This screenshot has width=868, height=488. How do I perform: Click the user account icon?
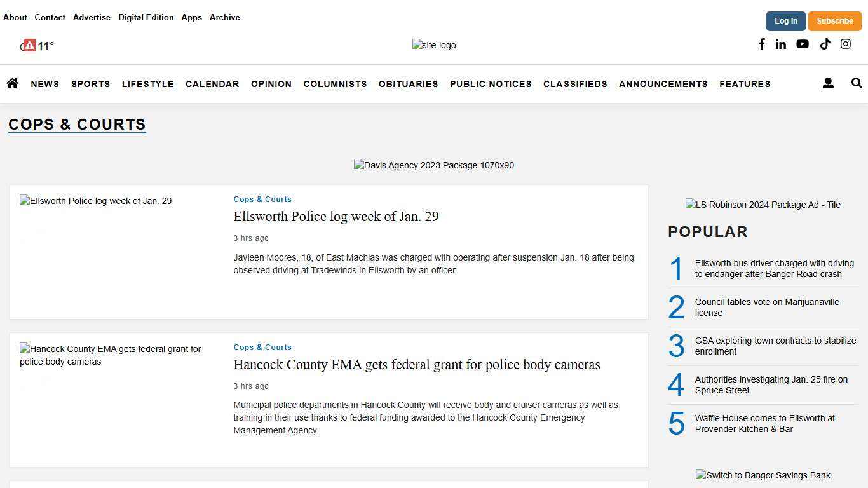[828, 83]
